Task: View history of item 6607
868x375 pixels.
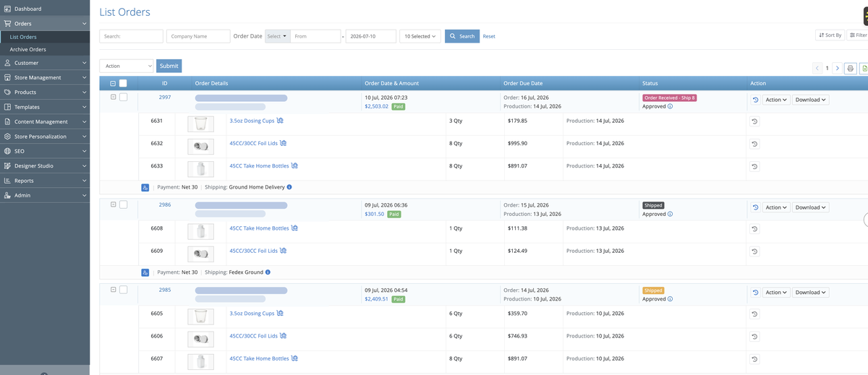Action: click(754, 359)
